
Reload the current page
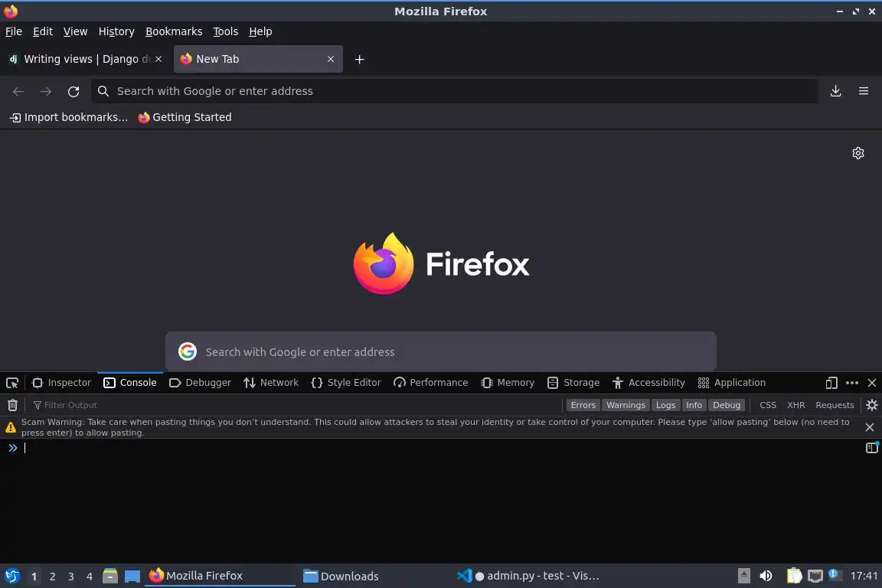click(73, 91)
